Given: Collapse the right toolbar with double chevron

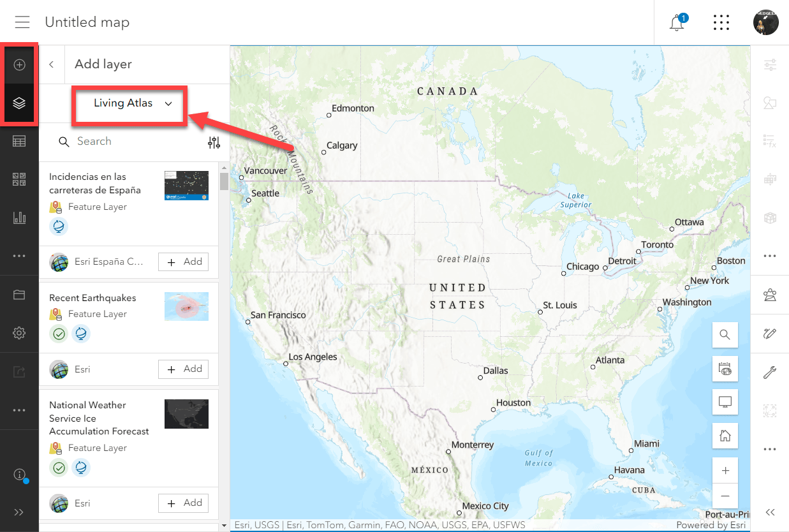Looking at the screenshot, I should pos(770,512).
